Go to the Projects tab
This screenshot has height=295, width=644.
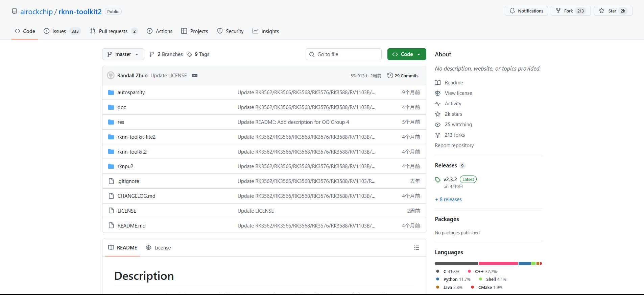[x=195, y=31]
